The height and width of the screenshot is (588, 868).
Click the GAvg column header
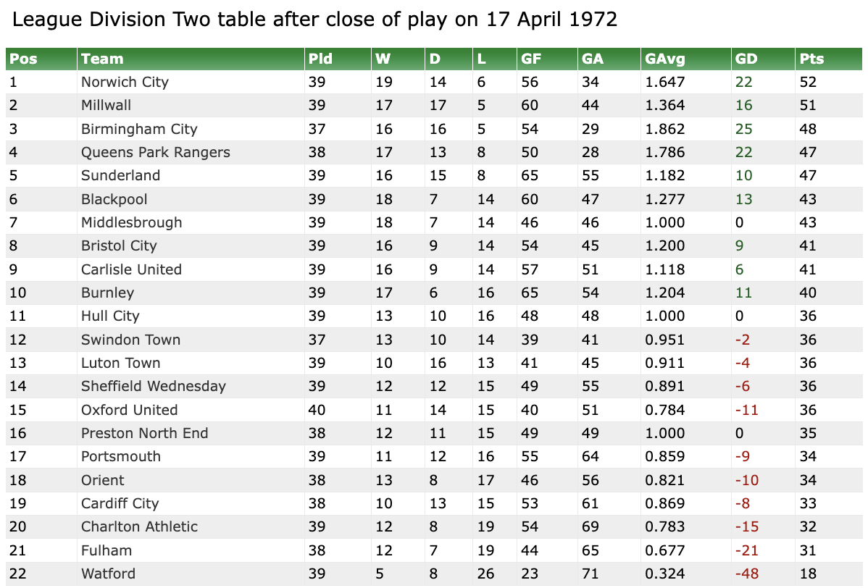click(x=664, y=59)
